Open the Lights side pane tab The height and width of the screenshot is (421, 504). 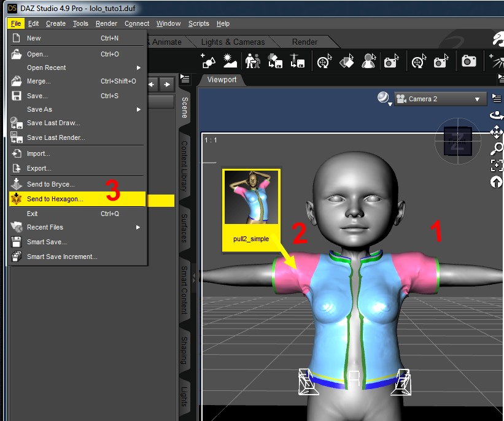(x=184, y=396)
